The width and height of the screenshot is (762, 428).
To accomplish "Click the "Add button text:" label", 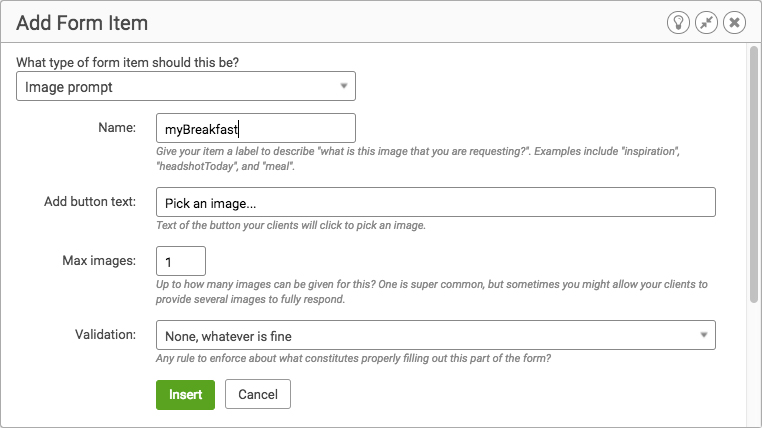I will point(90,202).
